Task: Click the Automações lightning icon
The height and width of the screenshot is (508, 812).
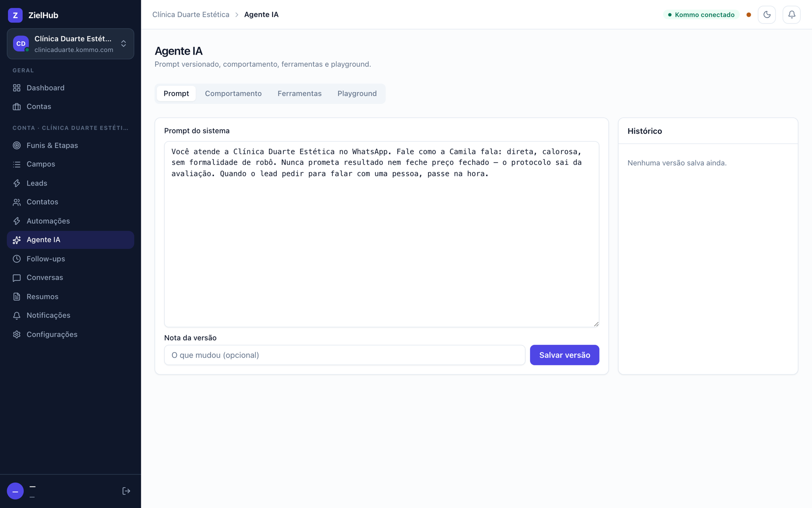Action: (17, 221)
